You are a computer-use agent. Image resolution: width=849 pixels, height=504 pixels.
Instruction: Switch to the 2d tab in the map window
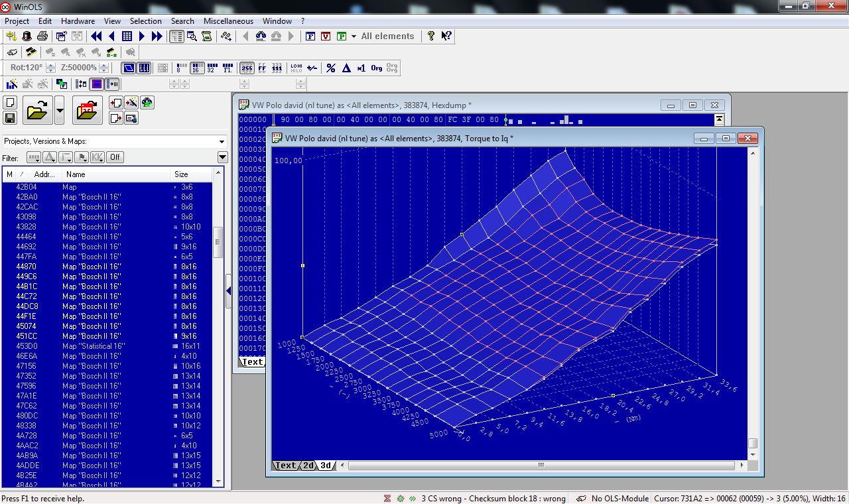coord(308,466)
